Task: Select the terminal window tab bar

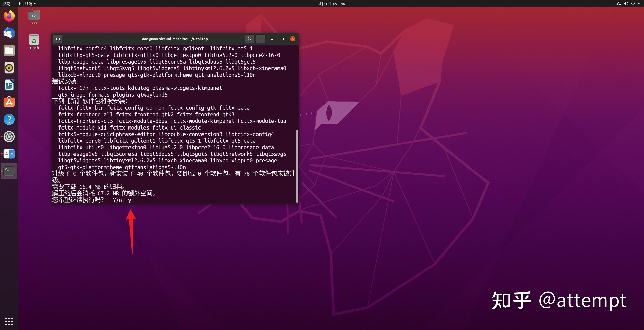Action: pos(175,38)
